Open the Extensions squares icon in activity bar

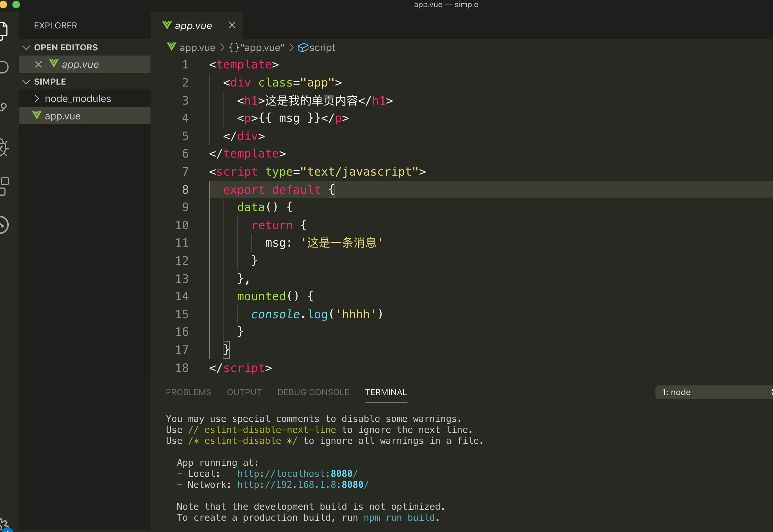[x=4, y=186]
